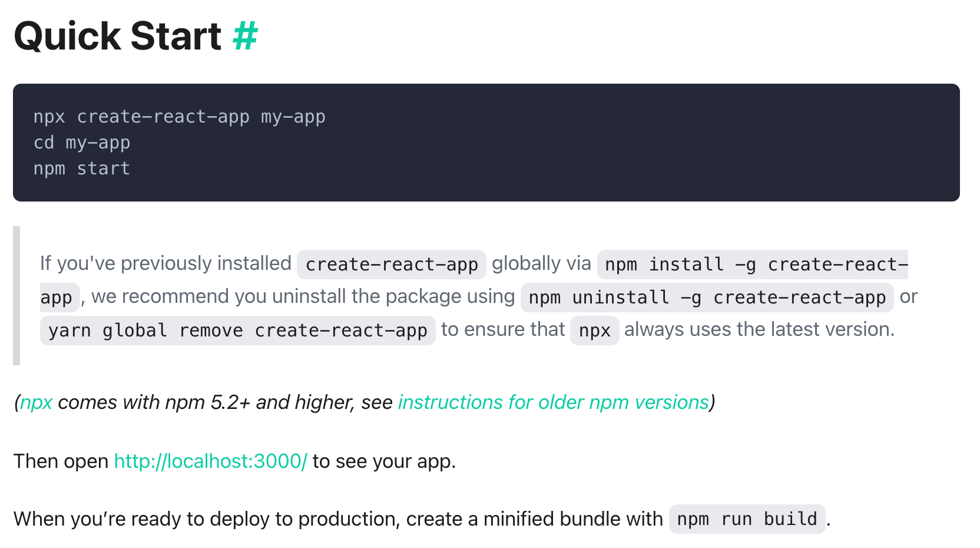Click the # anchor link beside Quick Start
This screenshot has width=980, height=548.
tap(245, 37)
